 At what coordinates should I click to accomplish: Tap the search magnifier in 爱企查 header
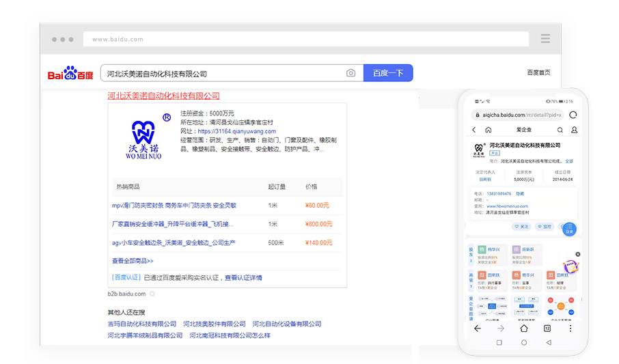tap(560, 130)
